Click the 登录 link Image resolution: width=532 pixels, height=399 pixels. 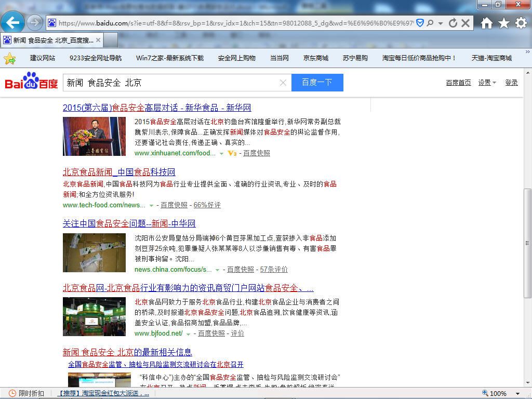511,83
